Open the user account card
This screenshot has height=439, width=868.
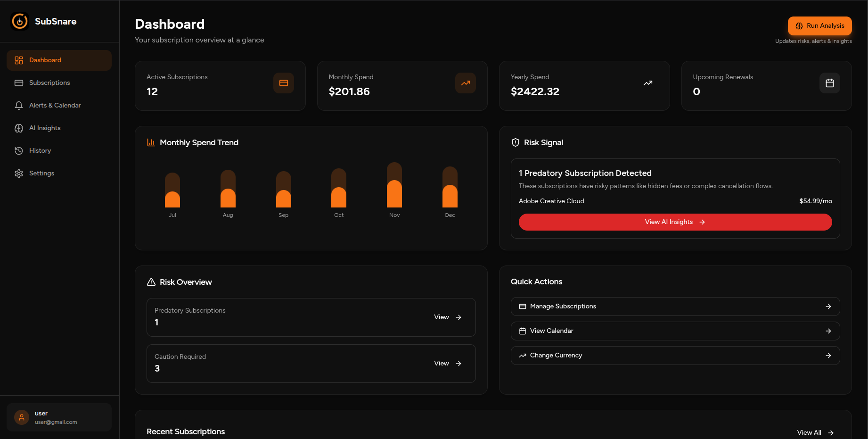coord(59,417)
